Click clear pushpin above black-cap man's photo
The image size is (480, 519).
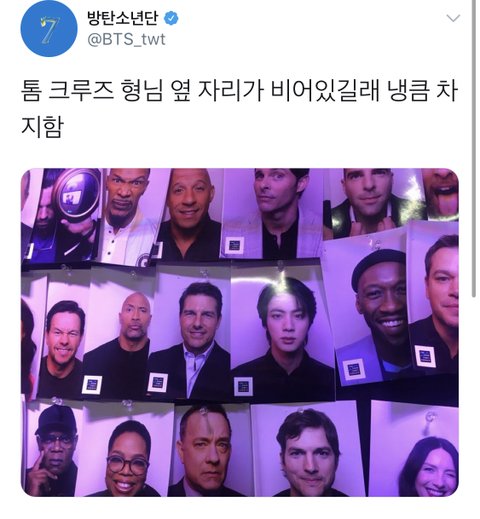(56, 401)
